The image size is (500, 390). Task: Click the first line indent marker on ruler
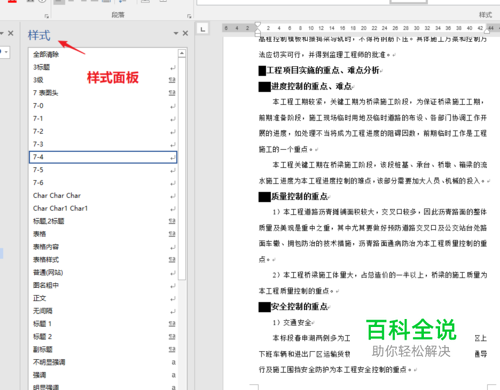click(258, 25)
